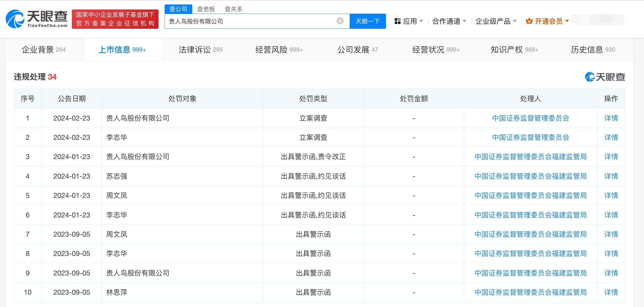The width and height of the screenshot is (644, 307).
Task: Click the crown membership icon
Action: 529,21
